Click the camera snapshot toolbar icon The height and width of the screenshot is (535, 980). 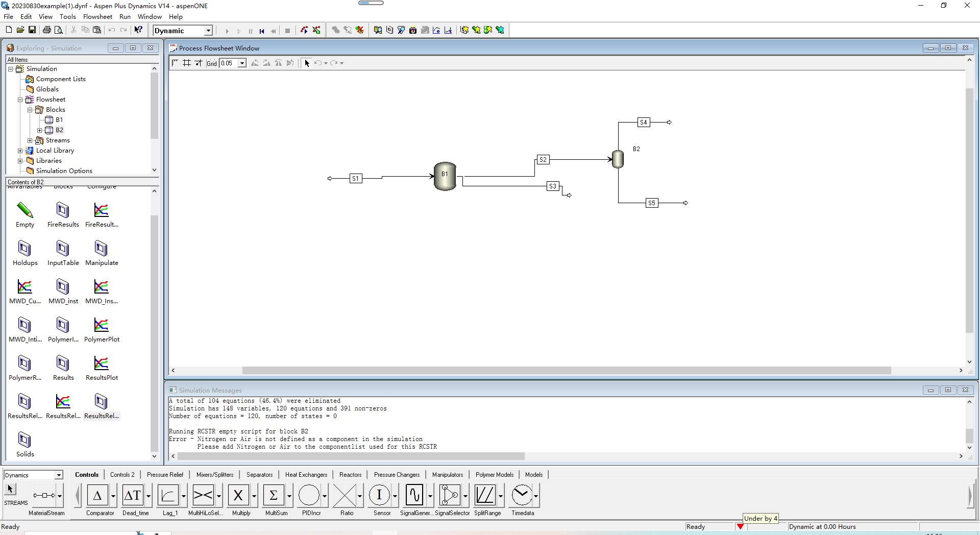pos(413,30)
